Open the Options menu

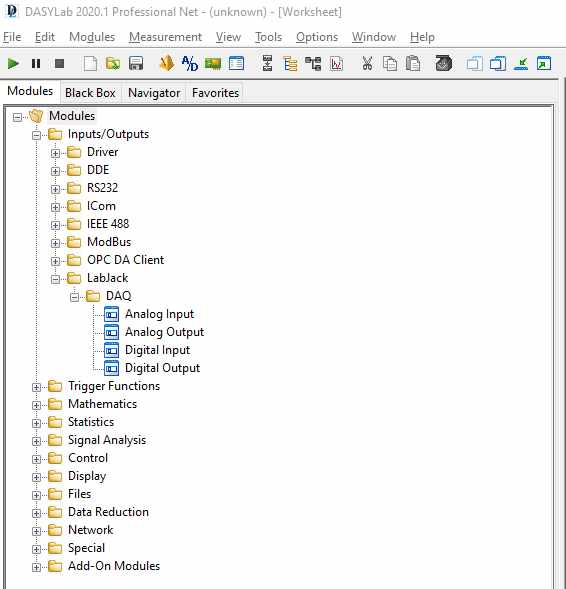click(x=317, y=37)
